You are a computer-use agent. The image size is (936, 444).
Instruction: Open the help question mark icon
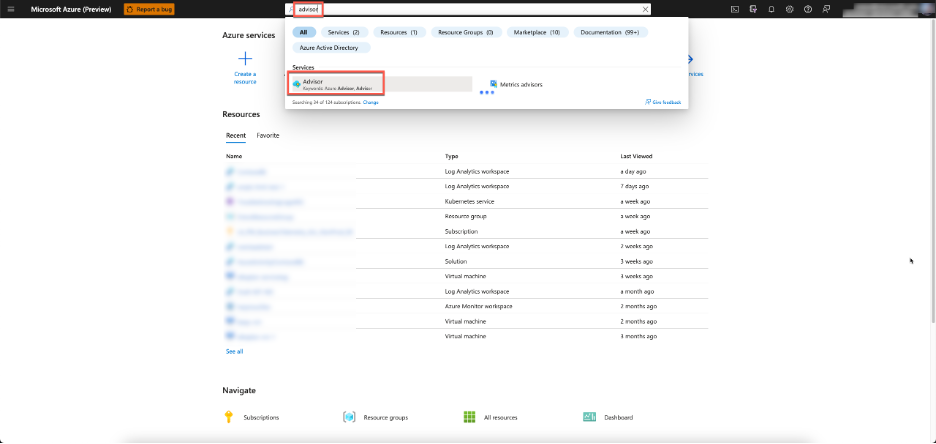(808, 9)
